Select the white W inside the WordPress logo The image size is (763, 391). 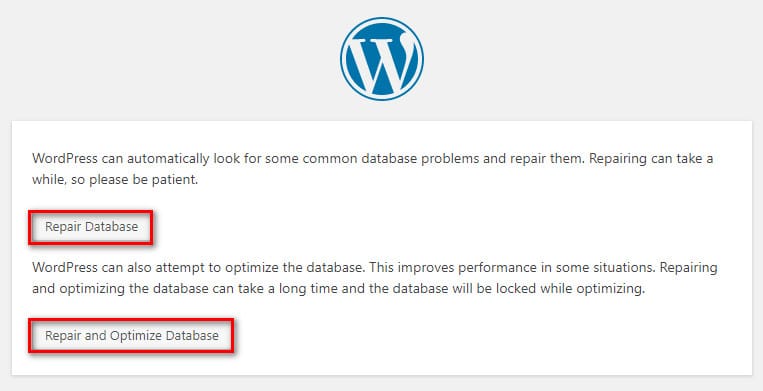click(382, 62)
